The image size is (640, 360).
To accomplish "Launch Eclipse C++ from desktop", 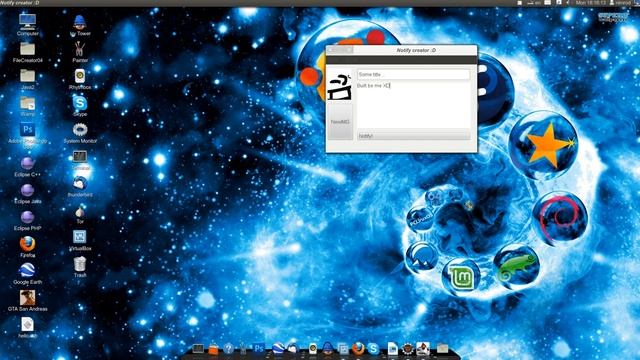I will 27,166.
